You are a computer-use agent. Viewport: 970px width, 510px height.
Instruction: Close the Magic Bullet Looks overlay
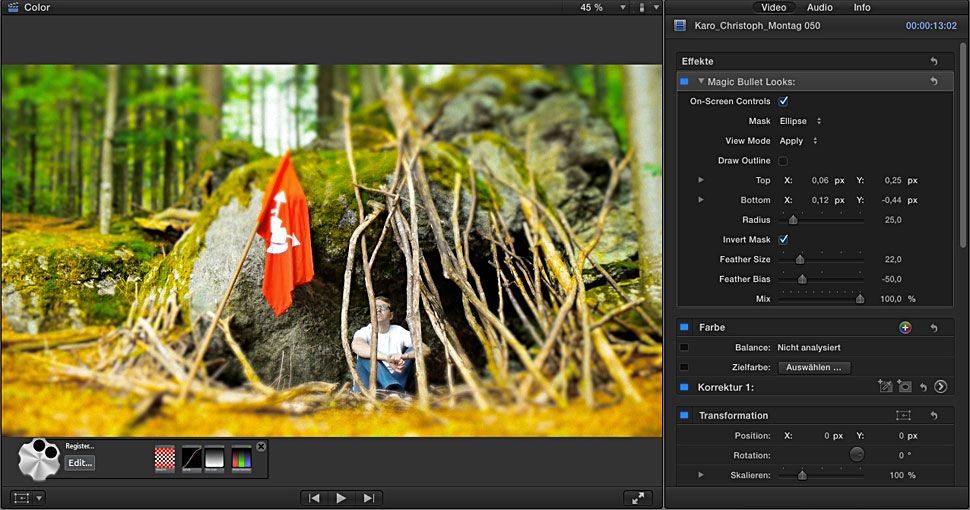click(x=261, y=446)
